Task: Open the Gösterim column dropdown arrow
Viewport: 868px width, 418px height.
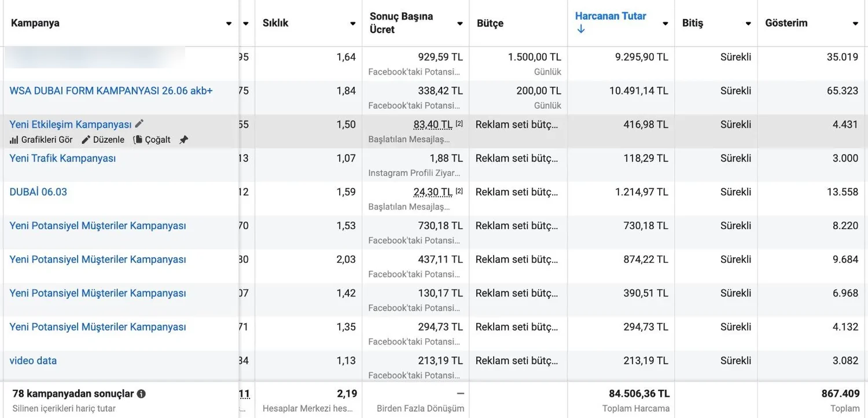Action: 855,24
